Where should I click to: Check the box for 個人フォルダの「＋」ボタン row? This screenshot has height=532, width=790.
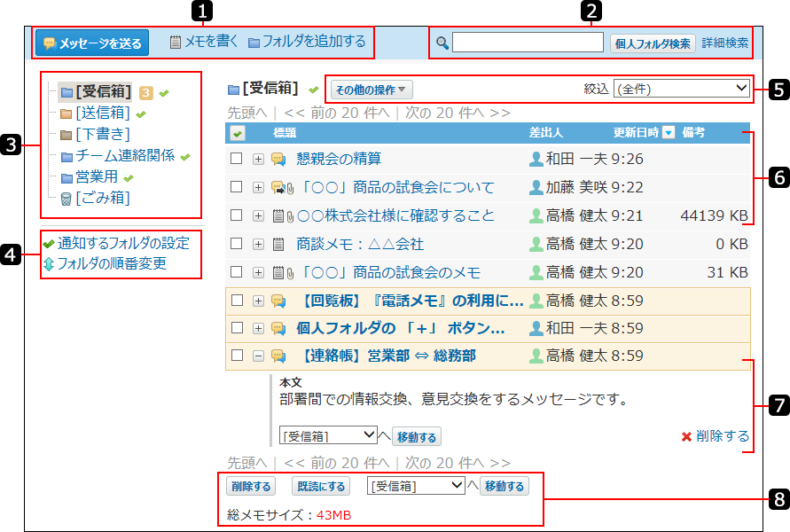[x=237, y=328]
